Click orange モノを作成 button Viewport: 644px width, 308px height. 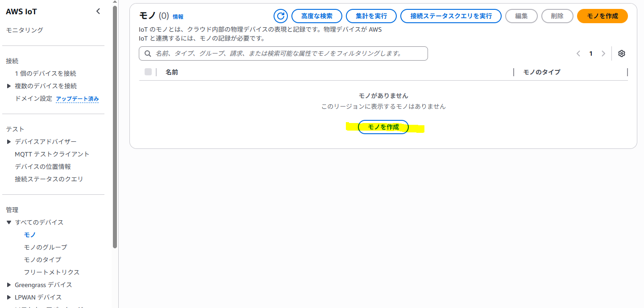click(602, 16)
